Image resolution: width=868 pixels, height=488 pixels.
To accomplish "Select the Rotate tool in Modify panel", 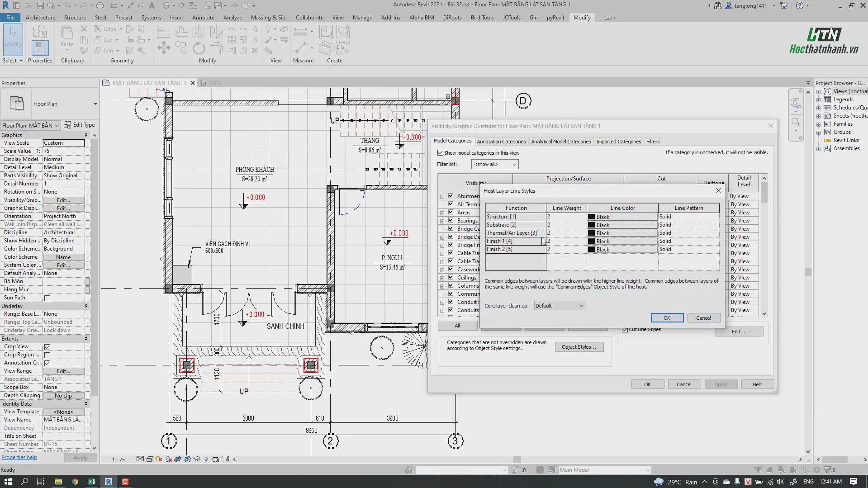I will tap(199, 47).
